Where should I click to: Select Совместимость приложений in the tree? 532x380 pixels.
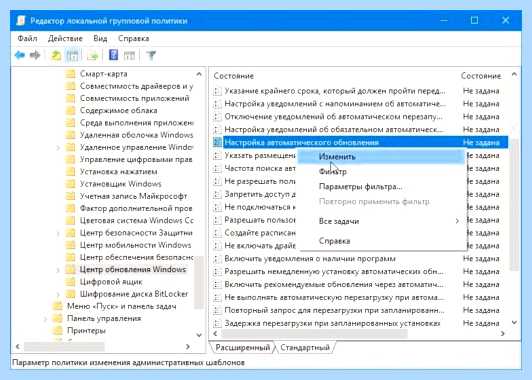point(134,98)
